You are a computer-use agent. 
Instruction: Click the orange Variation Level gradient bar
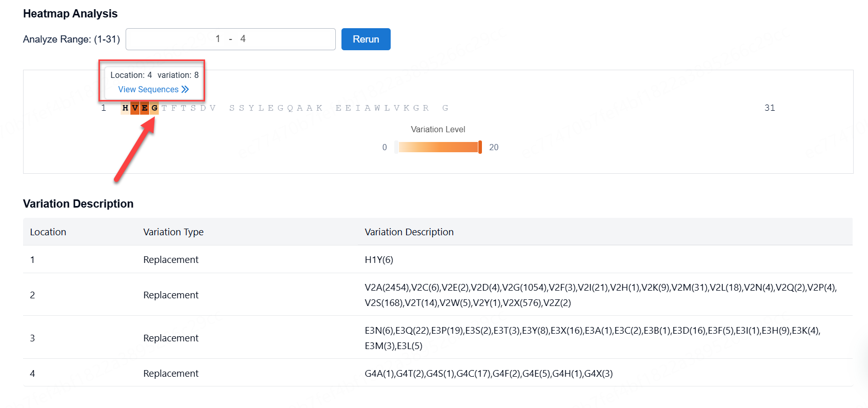click(438, 148)
